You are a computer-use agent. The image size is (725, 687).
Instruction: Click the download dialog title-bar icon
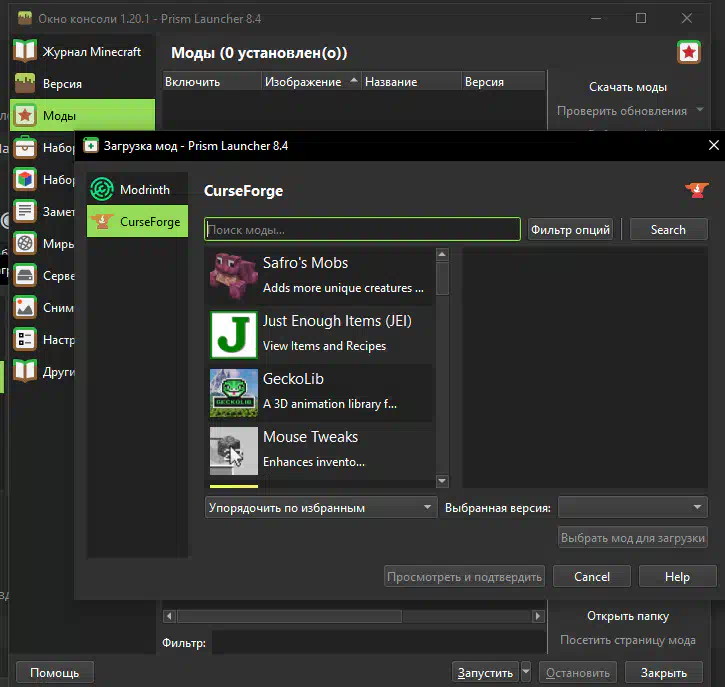coord(91,146)
